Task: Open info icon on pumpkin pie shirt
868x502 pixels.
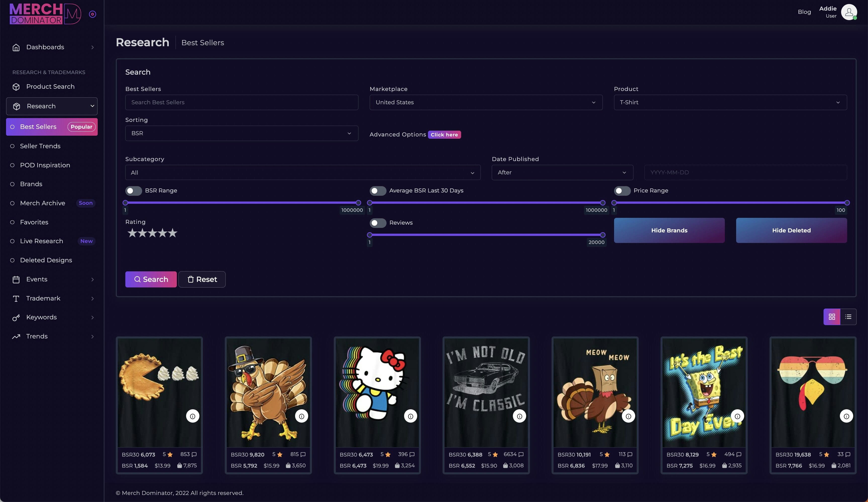Action: (x=193, y=416)
